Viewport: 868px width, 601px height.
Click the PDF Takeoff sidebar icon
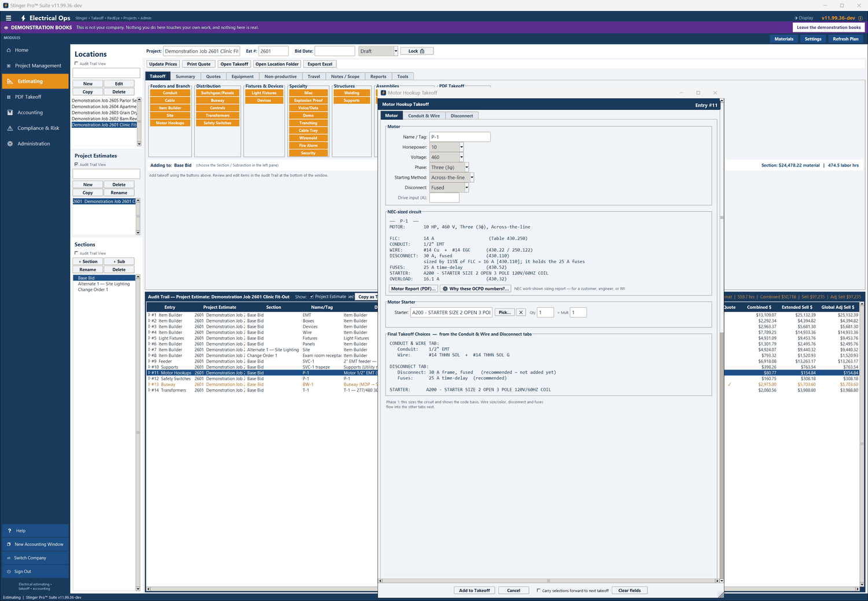[x=9, y=97]
